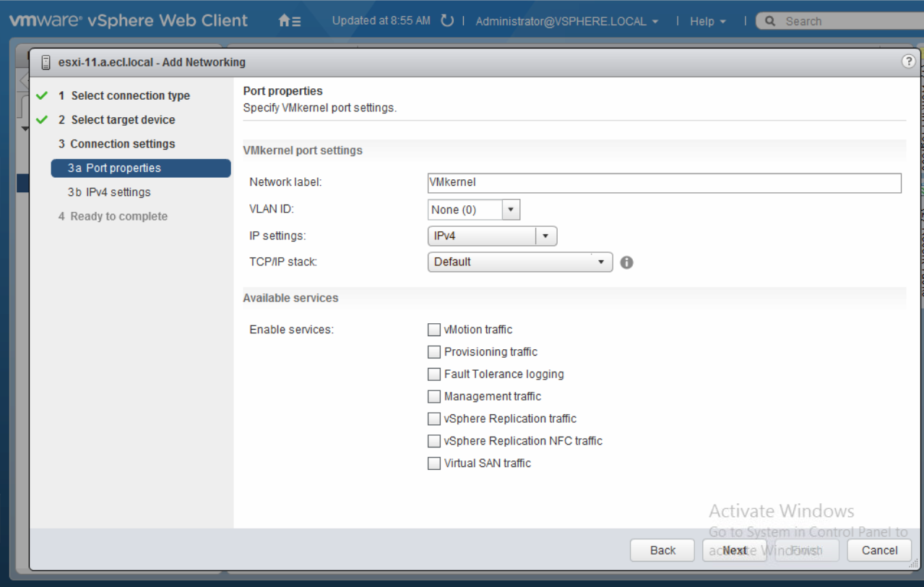Screen dimensions: 924x587
Task: Click the home menu icon
Action: pos(289,21)
